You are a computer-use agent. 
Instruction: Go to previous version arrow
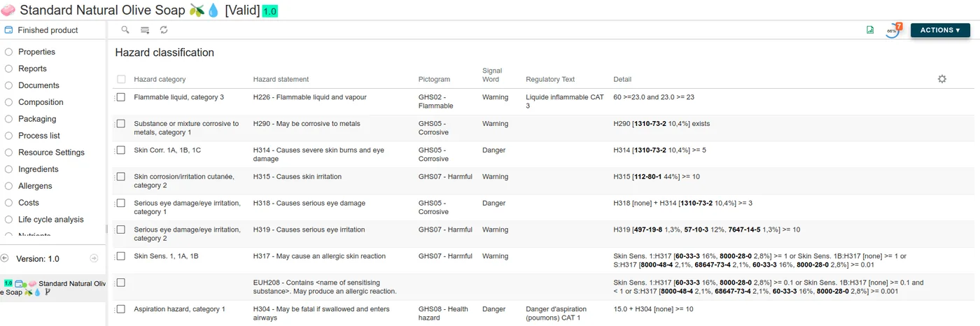click(x=5, y=258)
